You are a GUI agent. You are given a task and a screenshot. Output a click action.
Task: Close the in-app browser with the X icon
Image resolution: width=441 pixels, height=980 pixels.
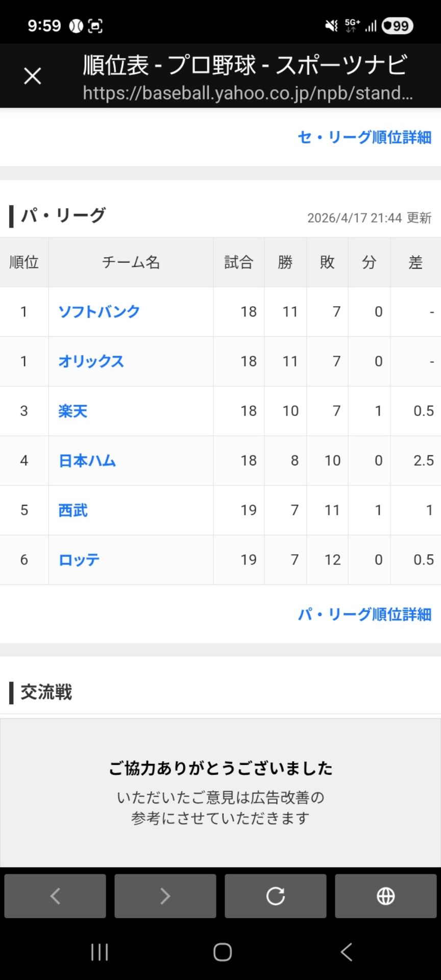(33, 76)
